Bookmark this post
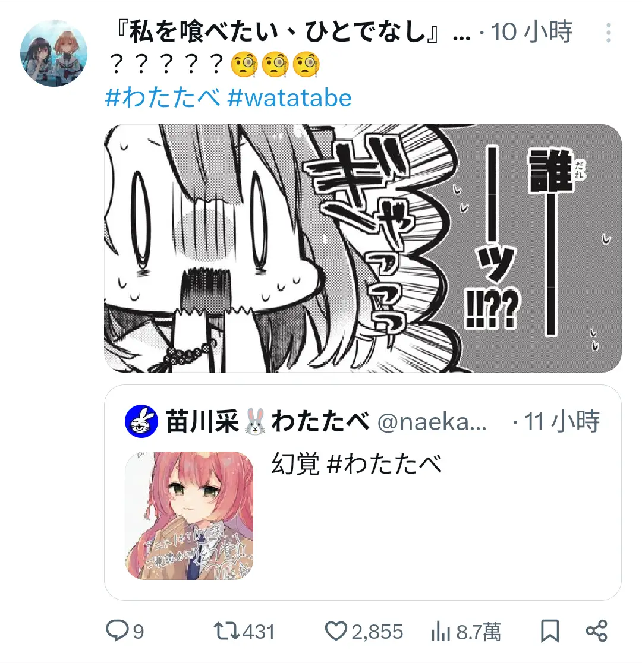642x672 pixels. (x=550, y=631)
